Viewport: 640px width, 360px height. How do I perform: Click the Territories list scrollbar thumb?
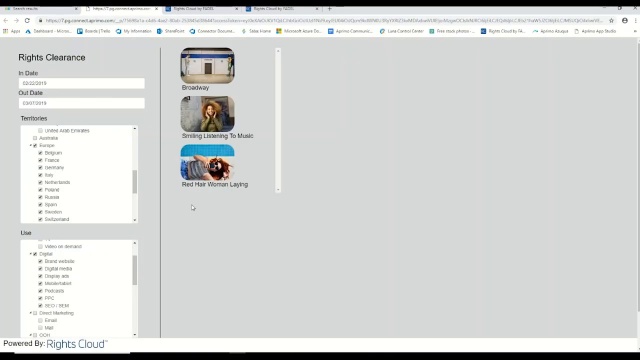[x=135, y=182]
